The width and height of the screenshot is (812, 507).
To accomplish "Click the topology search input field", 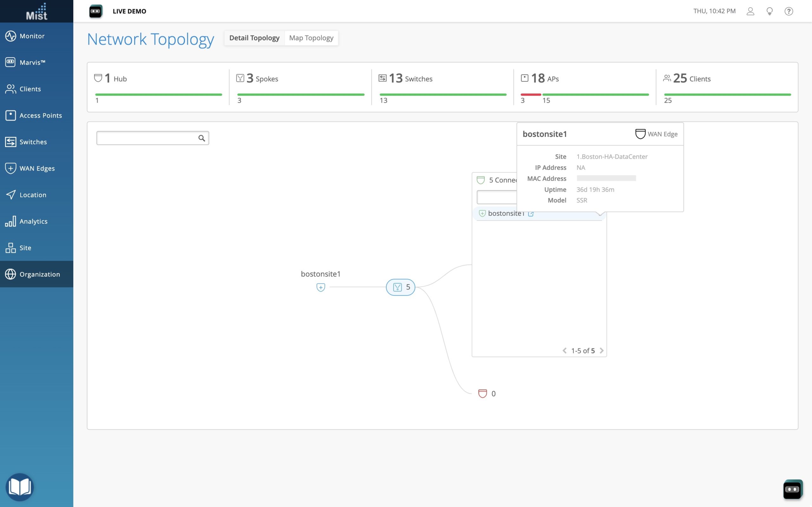I will [147, 138].
